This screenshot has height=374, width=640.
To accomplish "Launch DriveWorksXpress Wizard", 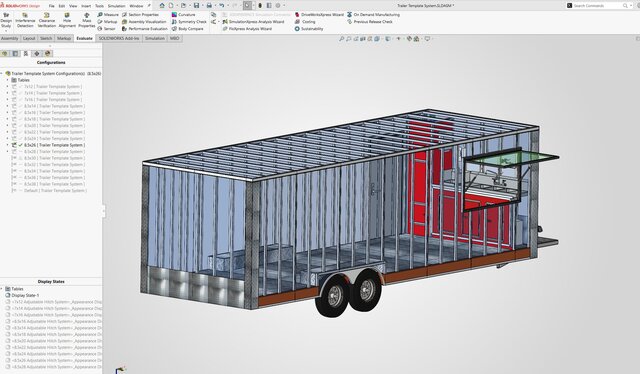I will point(319,14).
